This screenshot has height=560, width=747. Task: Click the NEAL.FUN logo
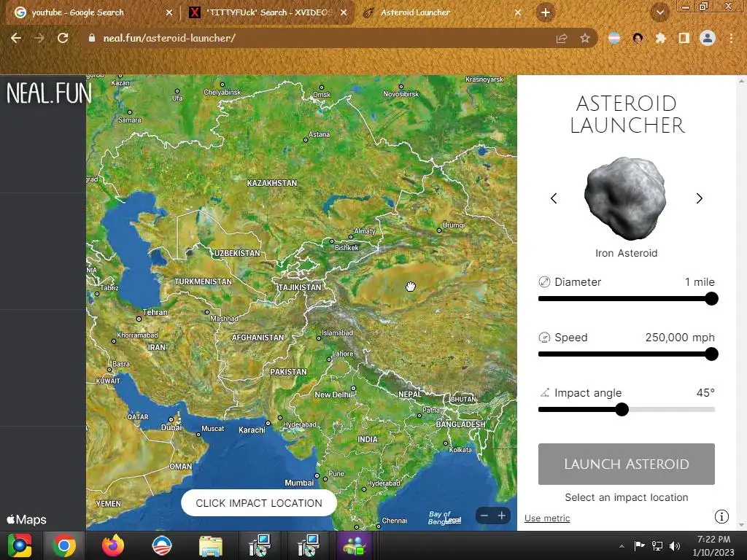click(49, 93)
